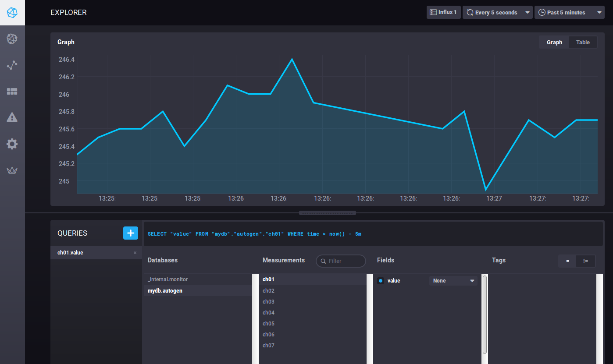The image size is (613, 364).
Task: Switch to the Table view tab
Action: [583, 42]
